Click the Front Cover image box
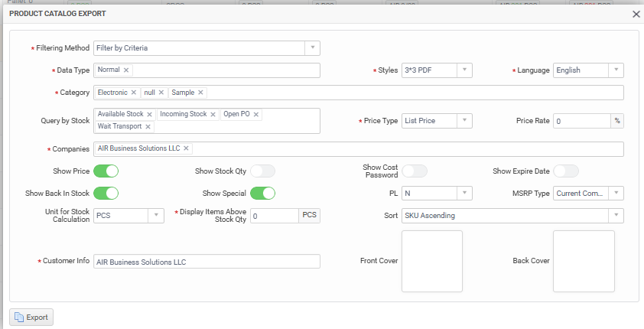644x329 pixels. pyautogui.click(x=431, y=261)
